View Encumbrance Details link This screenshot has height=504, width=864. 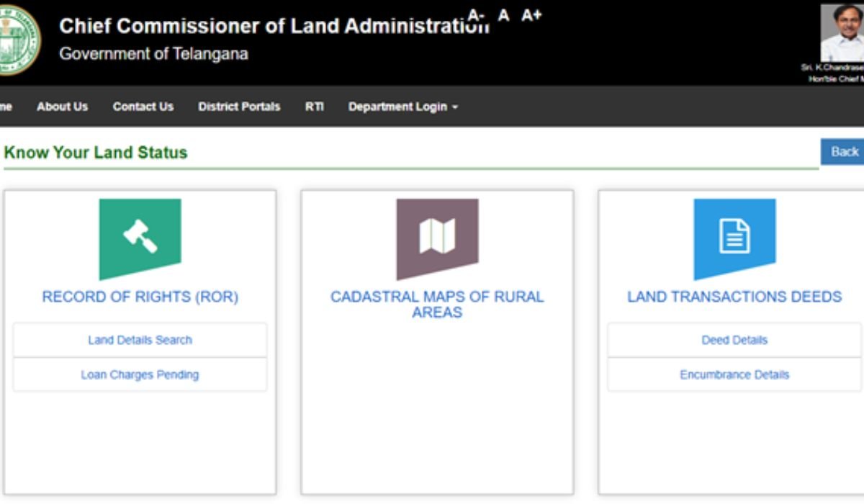[x=734, y=374]
